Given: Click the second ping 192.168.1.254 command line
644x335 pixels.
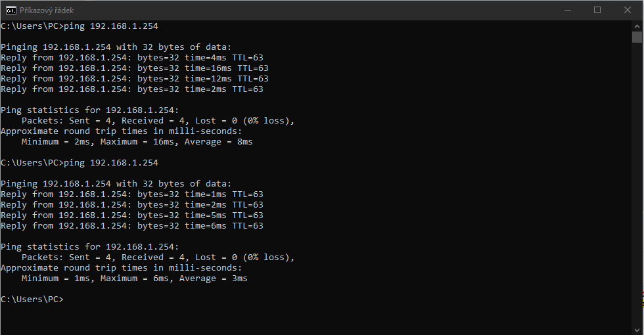Looking at the screenshot, I should 80,162.
